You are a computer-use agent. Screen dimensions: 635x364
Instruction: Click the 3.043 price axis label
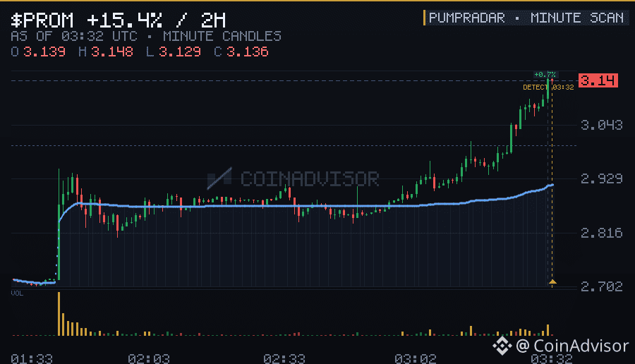pos(601,125)
